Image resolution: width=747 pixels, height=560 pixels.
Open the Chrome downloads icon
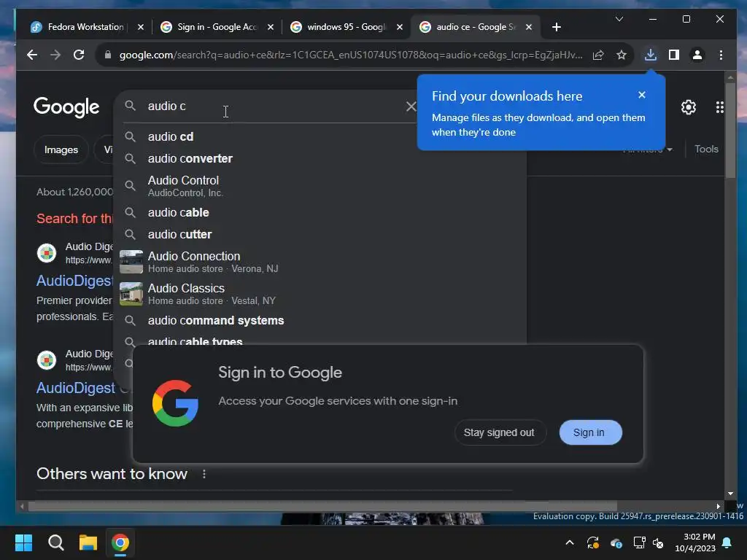click(x=650, y=55)
